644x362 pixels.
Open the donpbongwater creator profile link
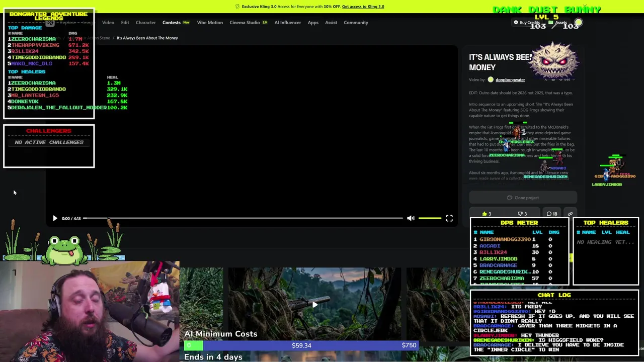click(510, 79)
